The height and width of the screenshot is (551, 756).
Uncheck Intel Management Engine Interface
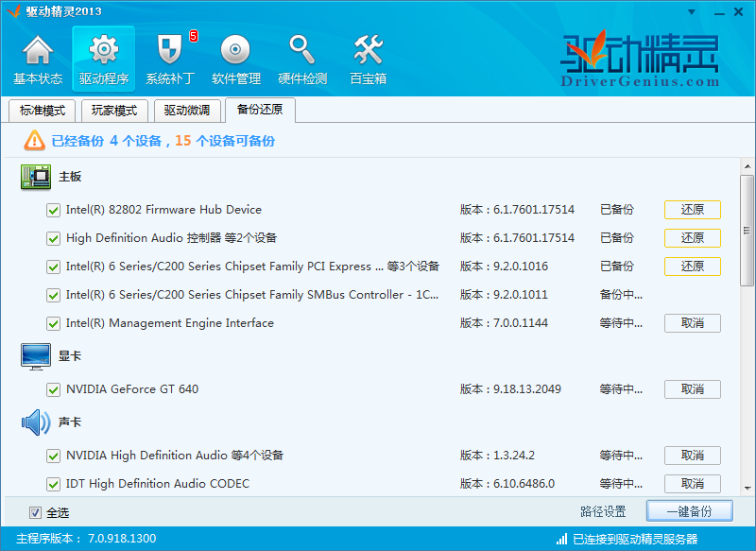tap(53, 324)
